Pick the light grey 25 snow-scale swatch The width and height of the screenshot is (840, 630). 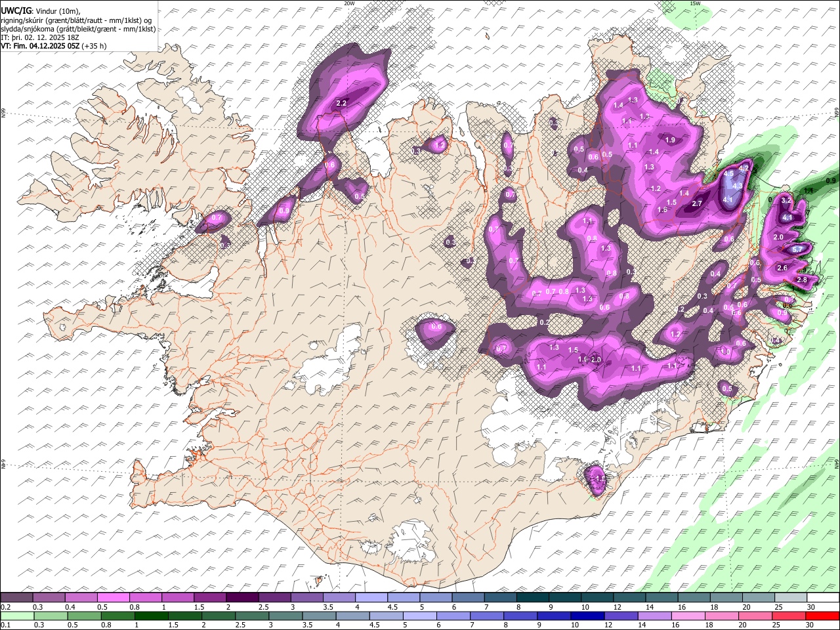pos(791,598)
